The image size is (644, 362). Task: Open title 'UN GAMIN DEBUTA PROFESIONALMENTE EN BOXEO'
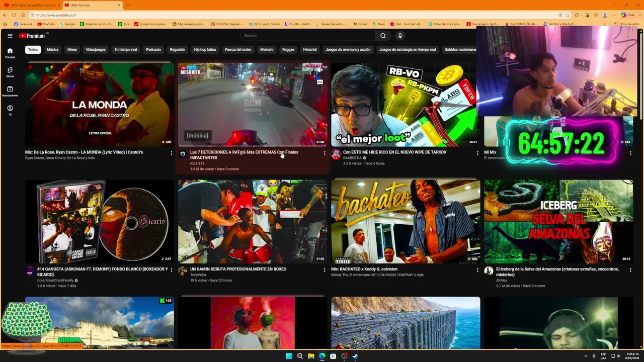tap(238, 269)
